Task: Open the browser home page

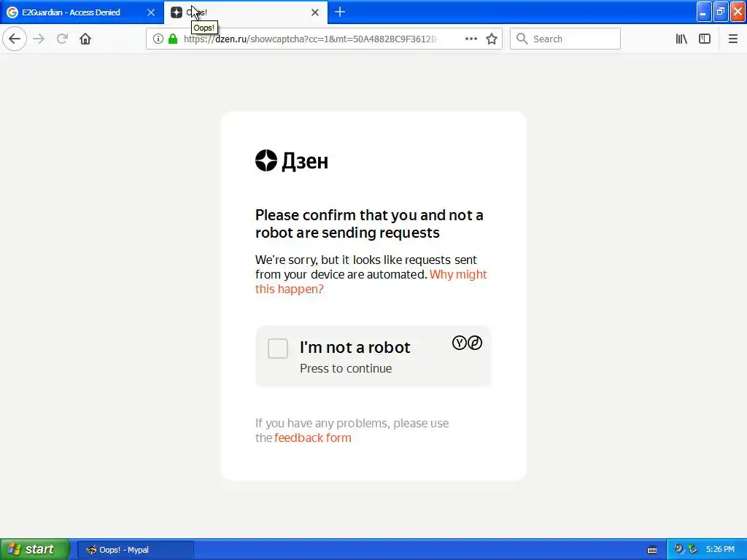Action: 85,39
